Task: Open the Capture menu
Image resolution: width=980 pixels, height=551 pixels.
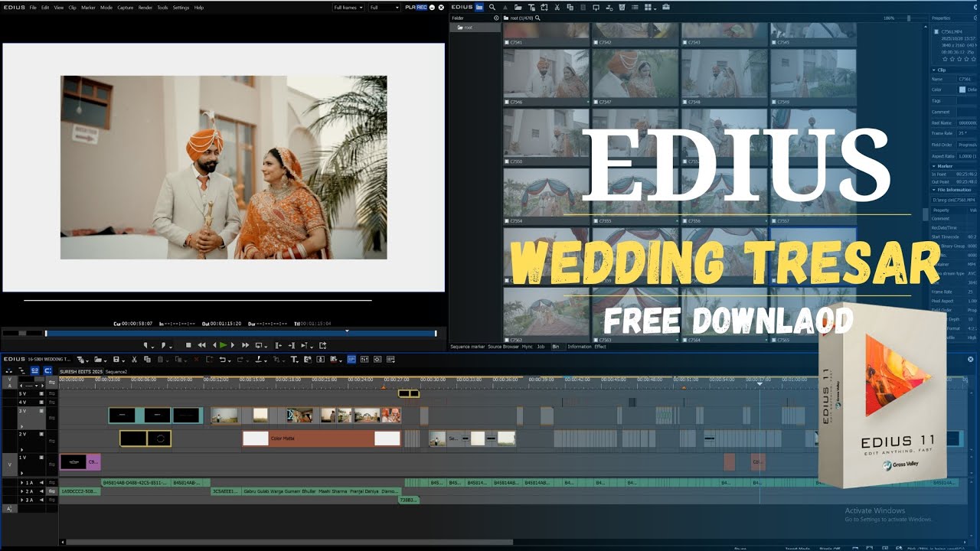Action: point(125,7)
